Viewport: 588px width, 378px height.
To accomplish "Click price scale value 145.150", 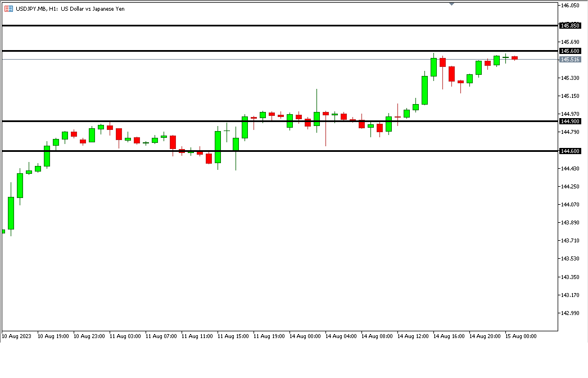I will (x=570, y=96).
